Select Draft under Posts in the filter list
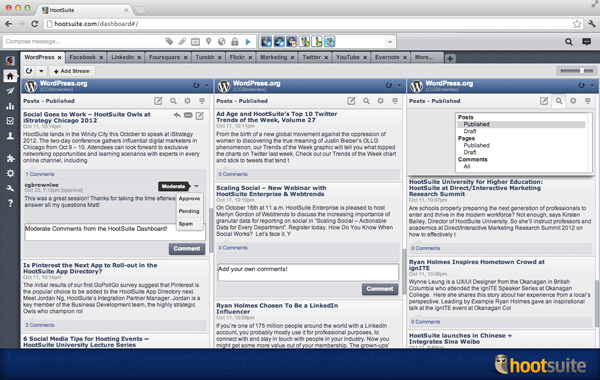Image resolution: width=600 pixels, height=380 pixels. (x=470, y=131)
